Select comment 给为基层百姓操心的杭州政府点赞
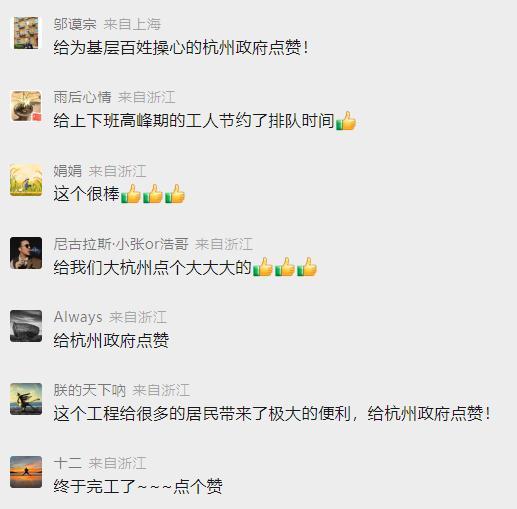 182,47
